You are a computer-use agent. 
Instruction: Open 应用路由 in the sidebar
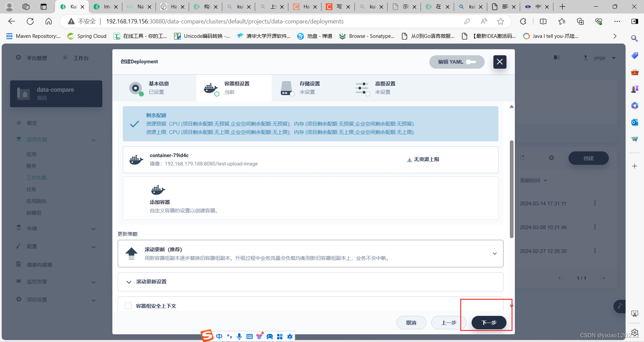[36, 201]
